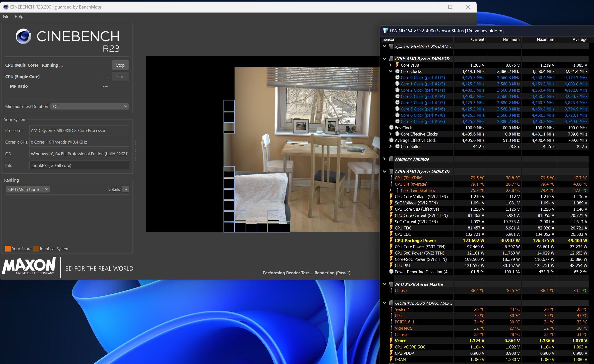Open the Minimum Test Duration dropdown
Viewport: 594px width, 364px height.
pyautogui.click(x=89, y=106)
